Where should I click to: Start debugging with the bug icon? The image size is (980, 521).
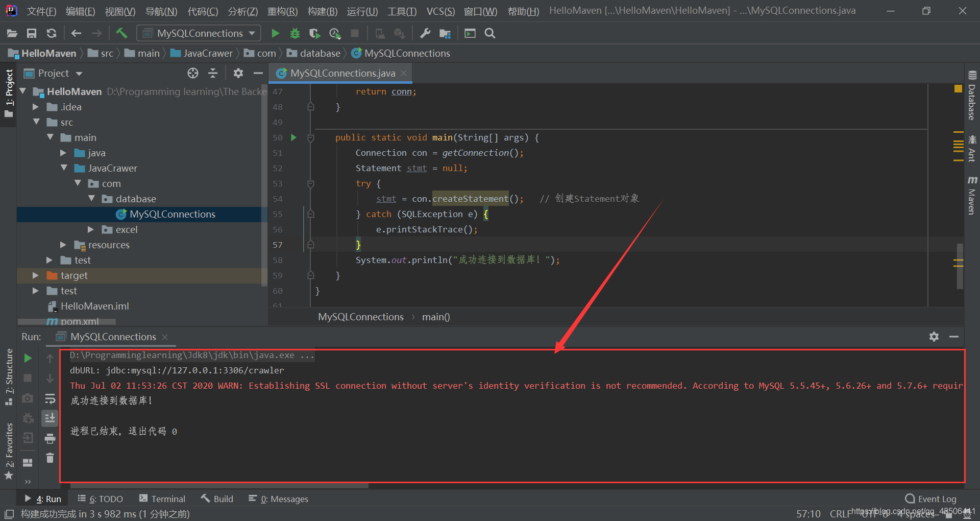[295, 34]
